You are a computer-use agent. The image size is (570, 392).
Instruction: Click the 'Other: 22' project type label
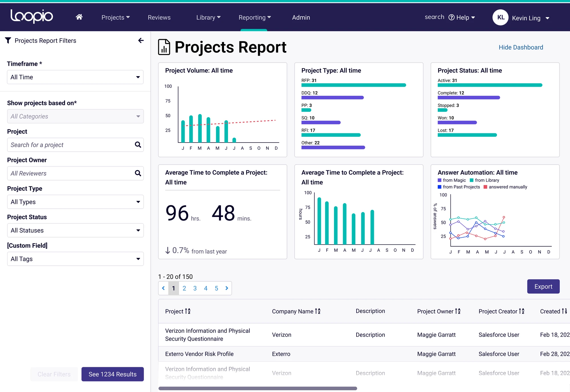click(310, 143)
